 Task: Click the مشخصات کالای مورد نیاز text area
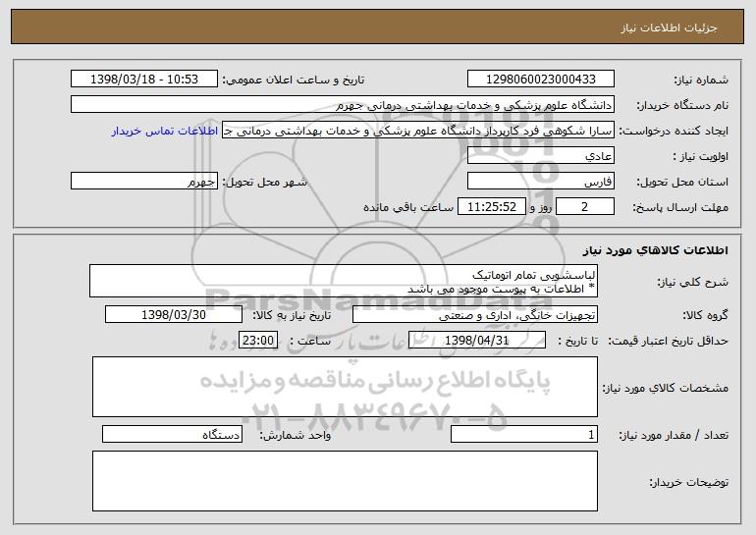click(x=345, y=387)
